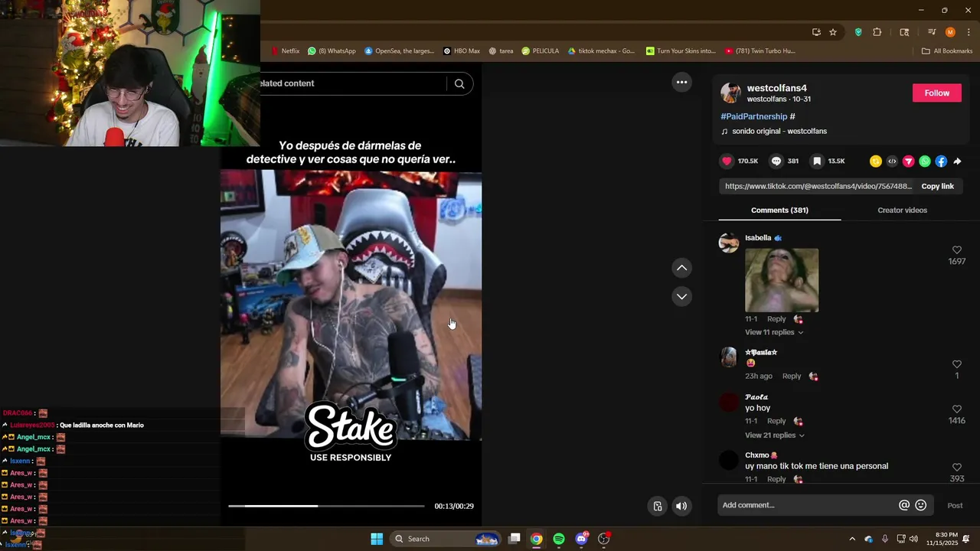Click the install app icon in address bar

click(816, 32)
